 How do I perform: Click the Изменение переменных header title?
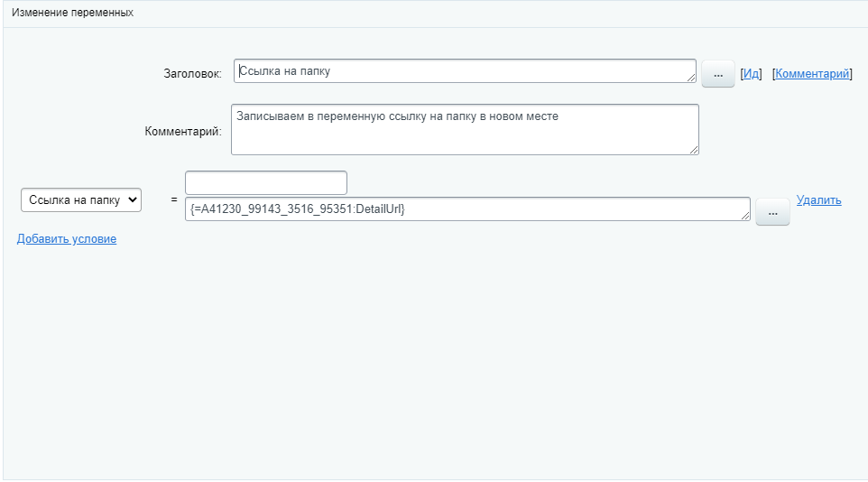[72, 13]
